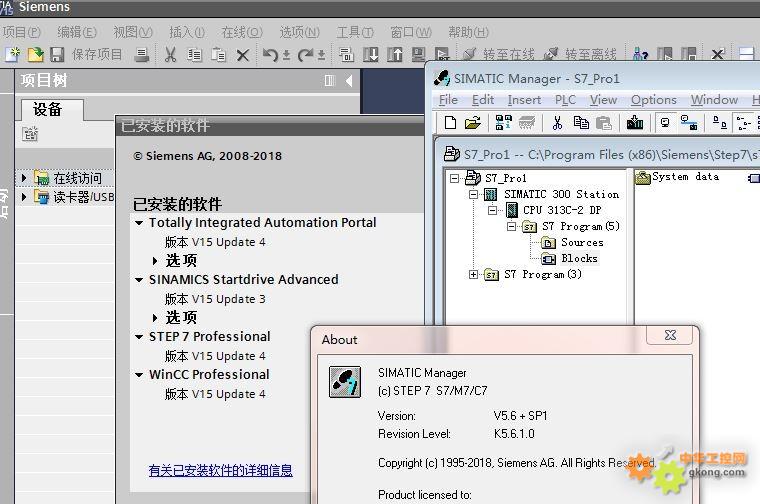
Task: Expand 读卡器/USB node in project tree
Action: point(24,197)
